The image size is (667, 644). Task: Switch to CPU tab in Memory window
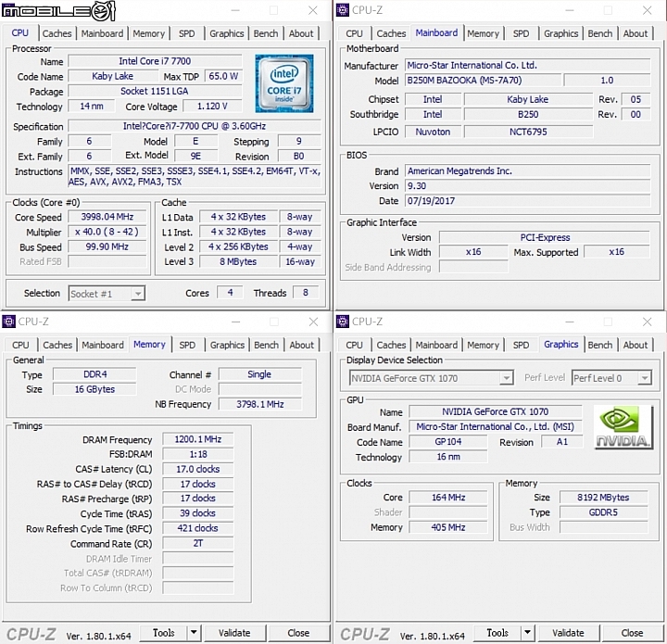[x=20, y=345]
